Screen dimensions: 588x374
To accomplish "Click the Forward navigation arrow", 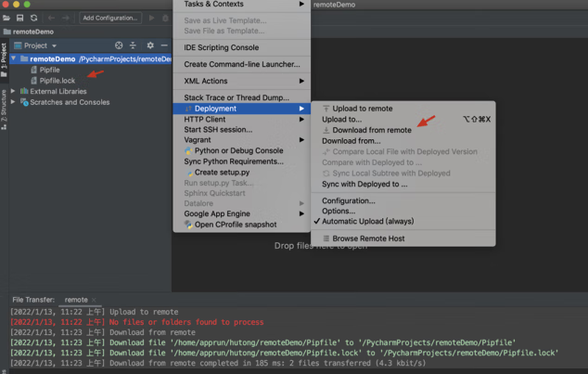I will pos(65,18).
